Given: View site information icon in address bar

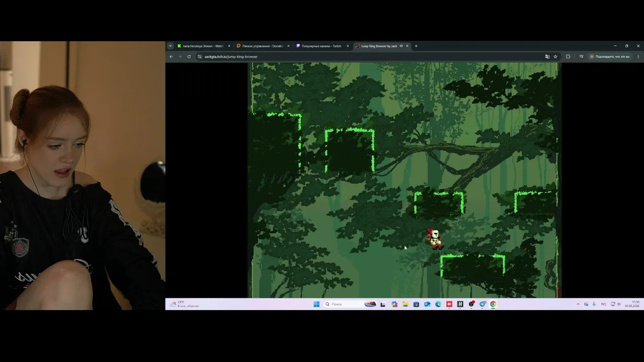Looking at the screenshot, I should (200, 56).
